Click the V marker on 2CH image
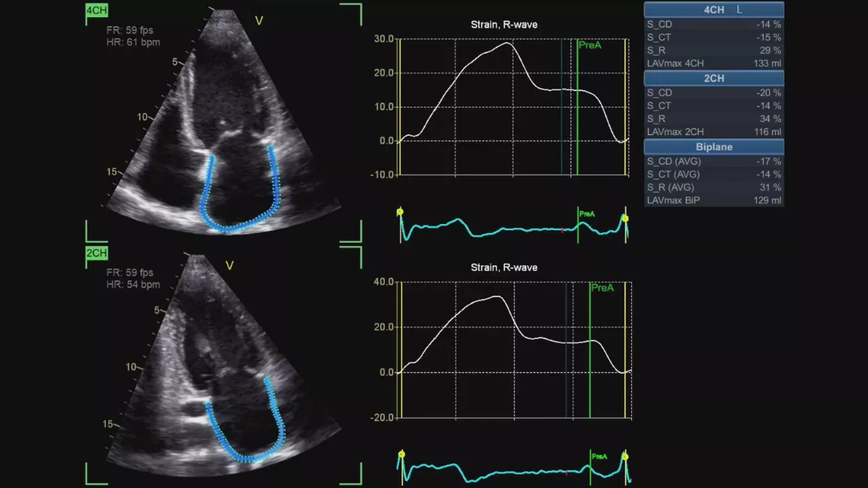Image resolution: width=868 pixels, height=488 pixels. [229, 266]
